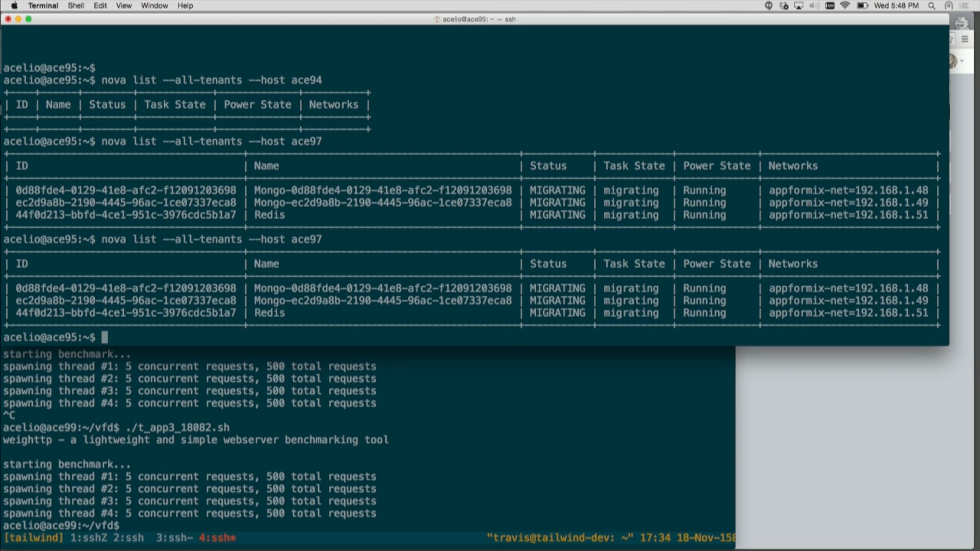Click the acelio@ace99:~/vfd$ bottom prompt

click(61, 525)
